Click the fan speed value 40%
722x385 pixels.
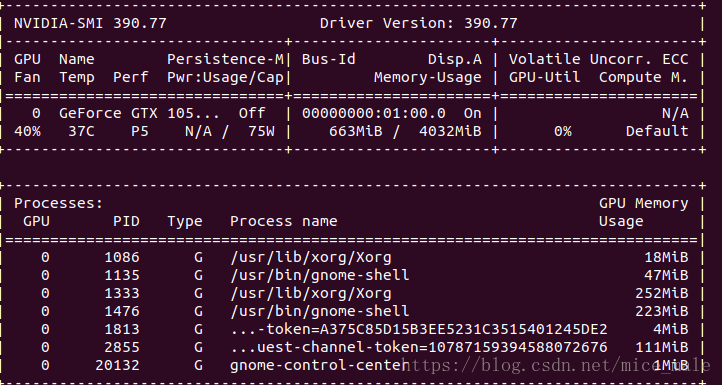coord(27,131)
